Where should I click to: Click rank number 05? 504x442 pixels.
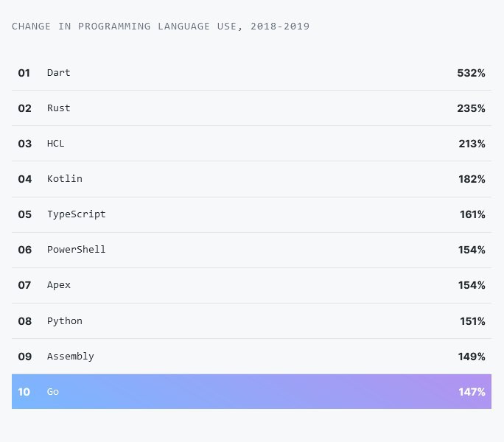tap(25, 214)
